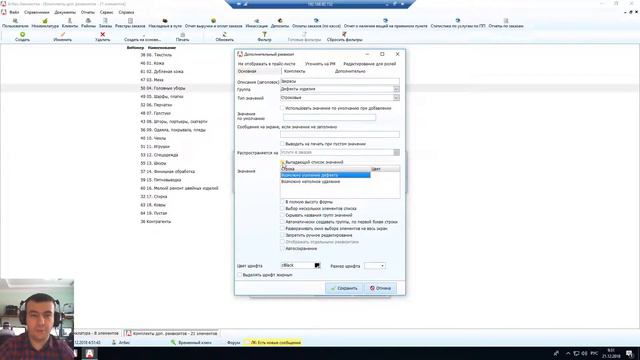The width and height of the screenshot is (640, 360).
Task: Open the black font color picker
Action: pos(317,265)
